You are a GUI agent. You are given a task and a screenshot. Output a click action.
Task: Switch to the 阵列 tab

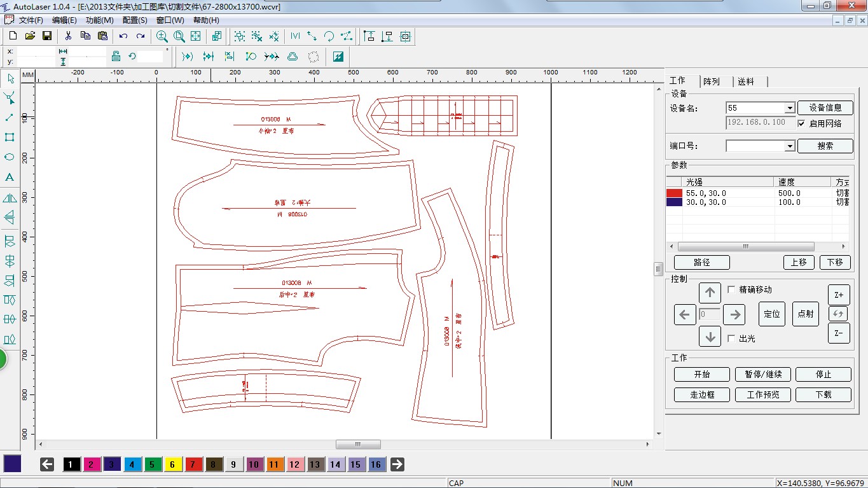coord(711,81)
